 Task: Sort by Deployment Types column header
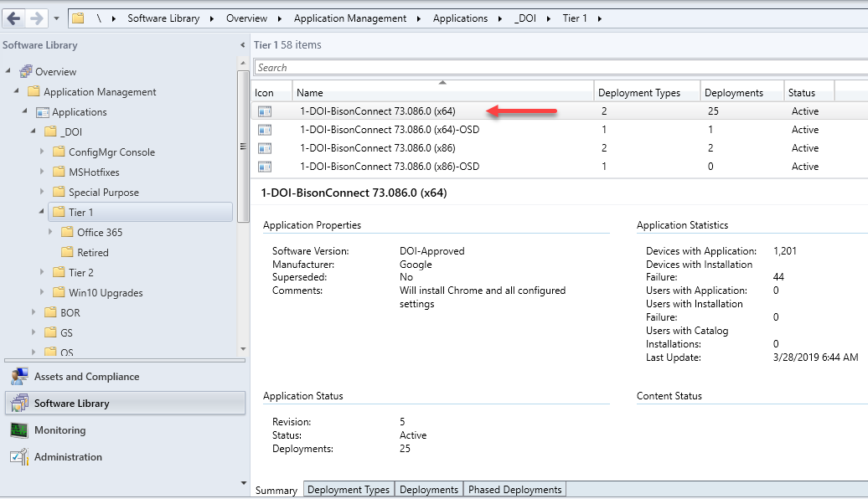pyautogui.click(x=647, y=92)
